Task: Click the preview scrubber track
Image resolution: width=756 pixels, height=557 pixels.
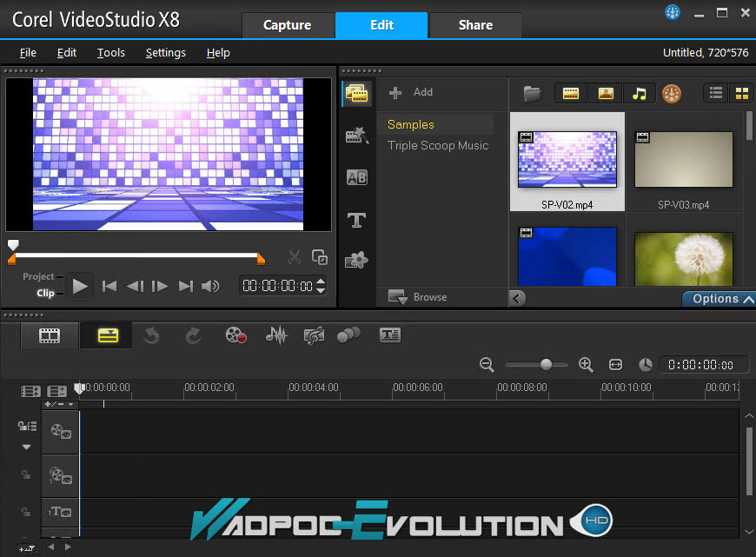Action: pos(136,255)
